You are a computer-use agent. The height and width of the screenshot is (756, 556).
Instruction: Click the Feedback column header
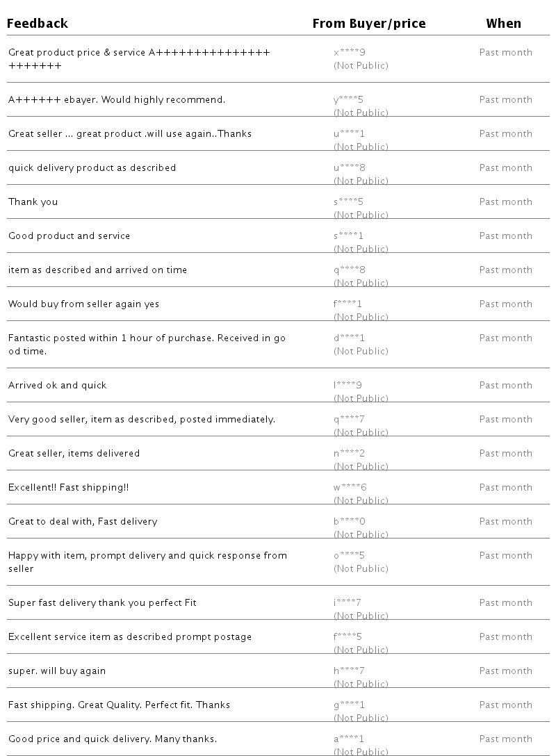pyautogui.click(x=38, y=24)
